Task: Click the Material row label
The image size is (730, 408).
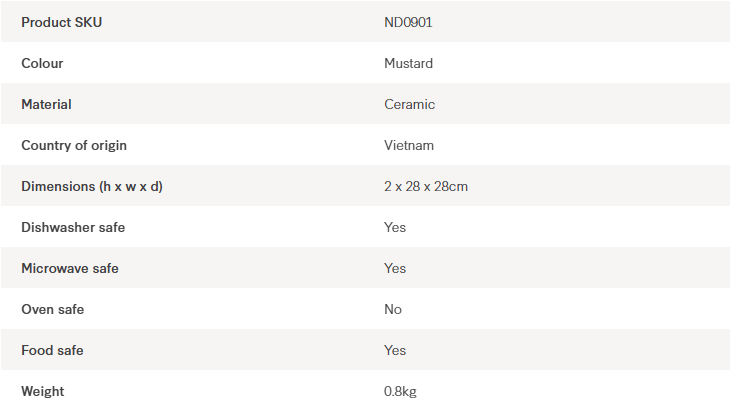Action: (46, 104)
